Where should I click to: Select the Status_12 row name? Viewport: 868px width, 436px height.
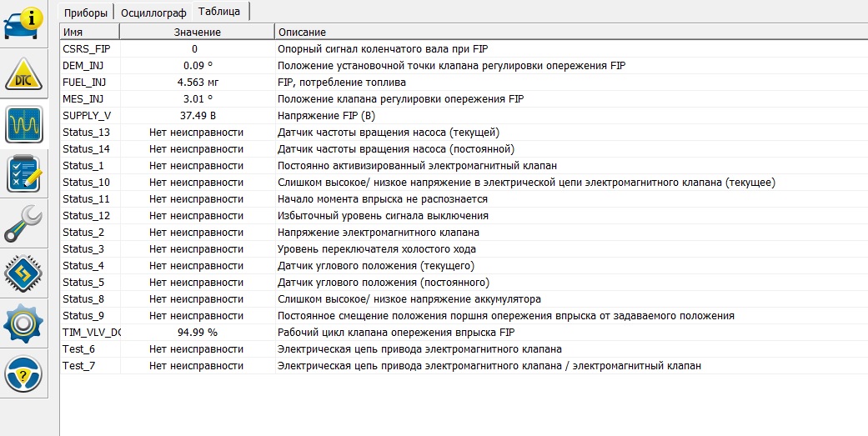86,215
